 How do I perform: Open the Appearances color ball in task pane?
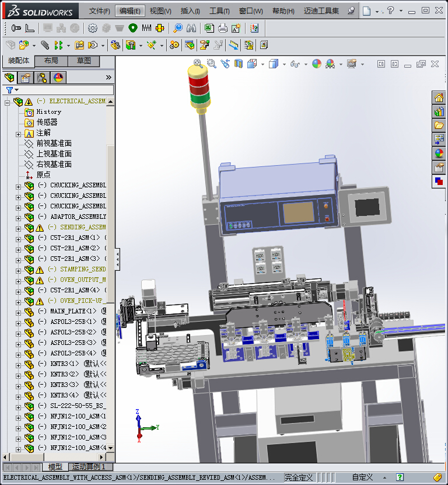pyautogui.click(x=439, y=153)
